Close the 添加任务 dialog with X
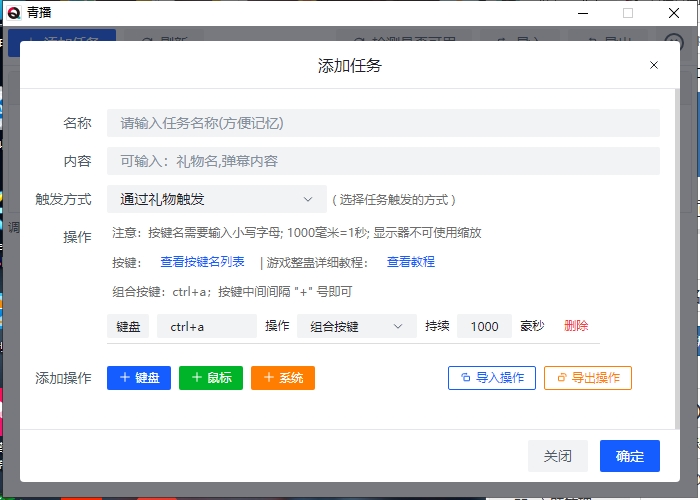Image resolution: width=700 pixels, height=500 pixels. (x=654, y=65)
